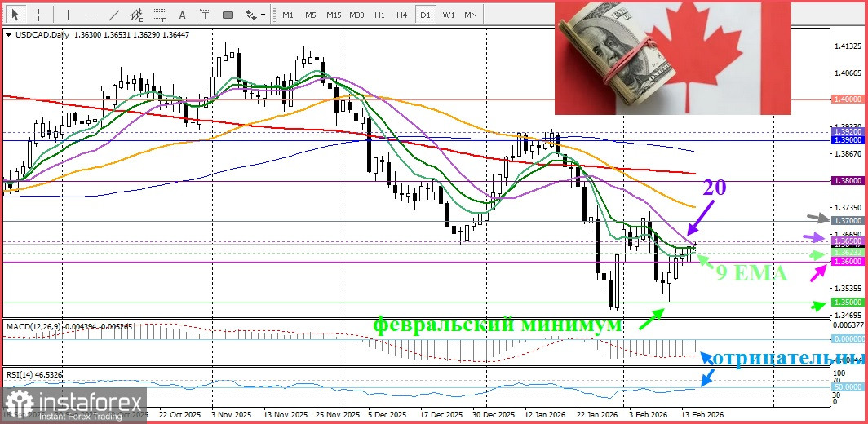Activate the Crosshair tool
868x424 pixels.
pyautogui.click(x=39, y=15)
